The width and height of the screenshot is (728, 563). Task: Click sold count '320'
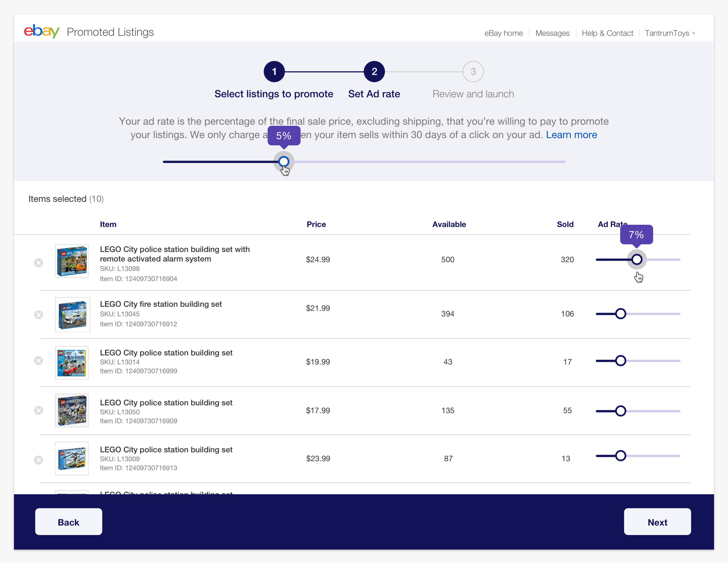567,259
